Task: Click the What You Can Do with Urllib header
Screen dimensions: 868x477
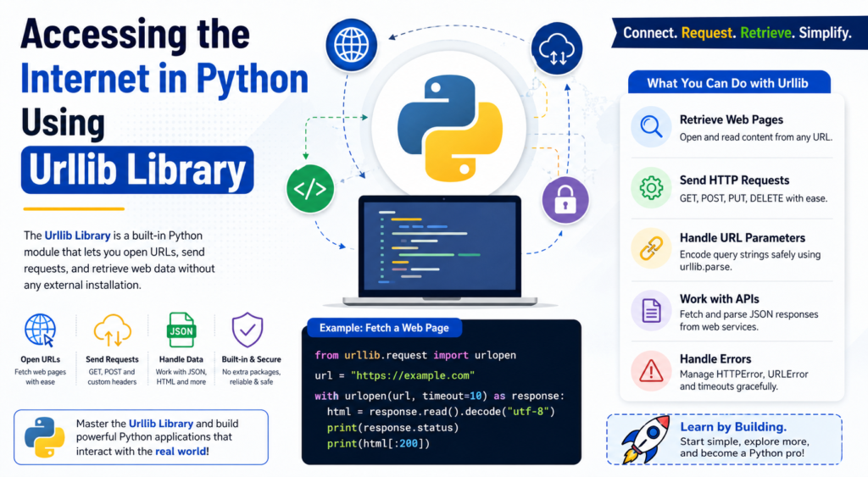Action: [728, 83]
